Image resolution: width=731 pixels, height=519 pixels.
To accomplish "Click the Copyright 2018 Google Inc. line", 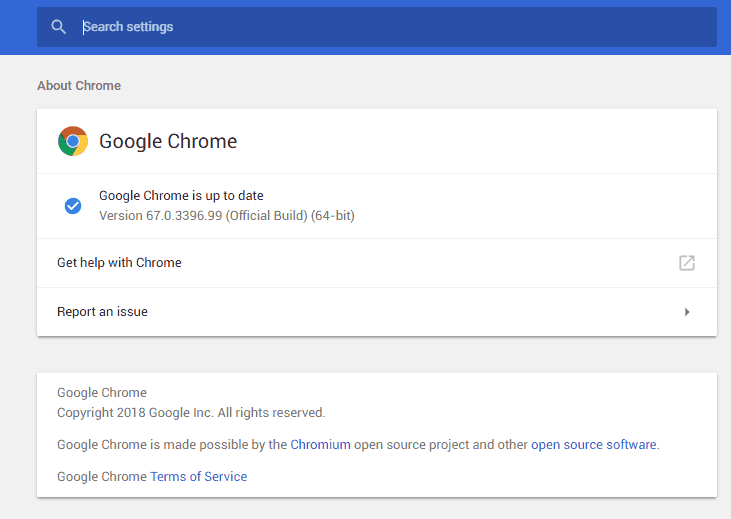I will point(191,413).
